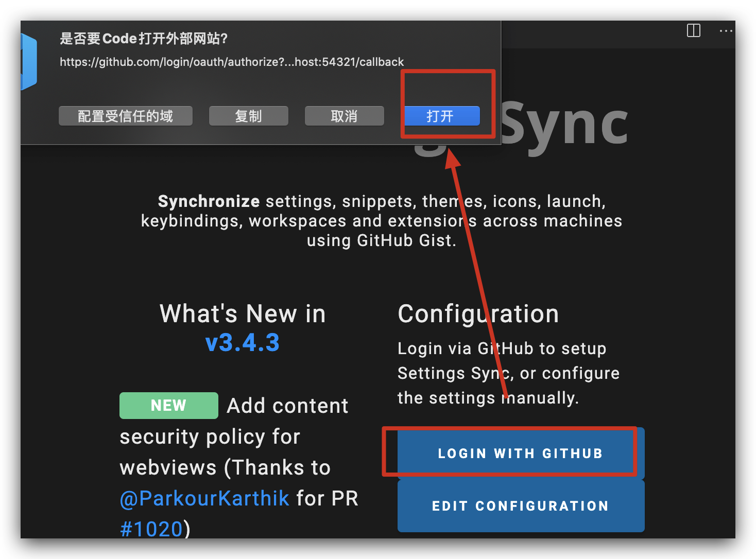Click the blue Settings Sync extension icon

pyautogui.click(x=28, y=62)
